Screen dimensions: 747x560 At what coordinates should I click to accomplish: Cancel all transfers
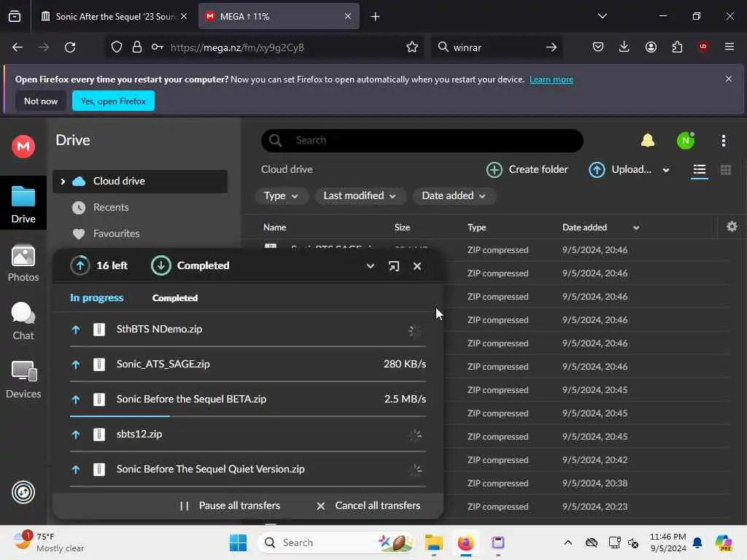pos(368,506)
